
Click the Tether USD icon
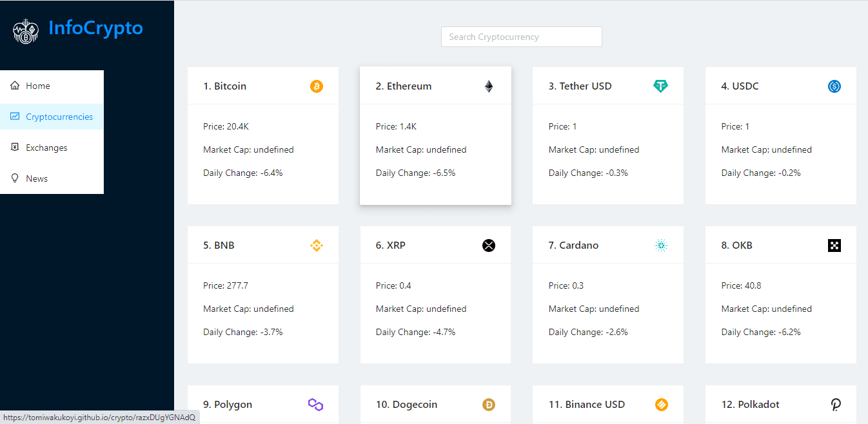click(661, 86)
